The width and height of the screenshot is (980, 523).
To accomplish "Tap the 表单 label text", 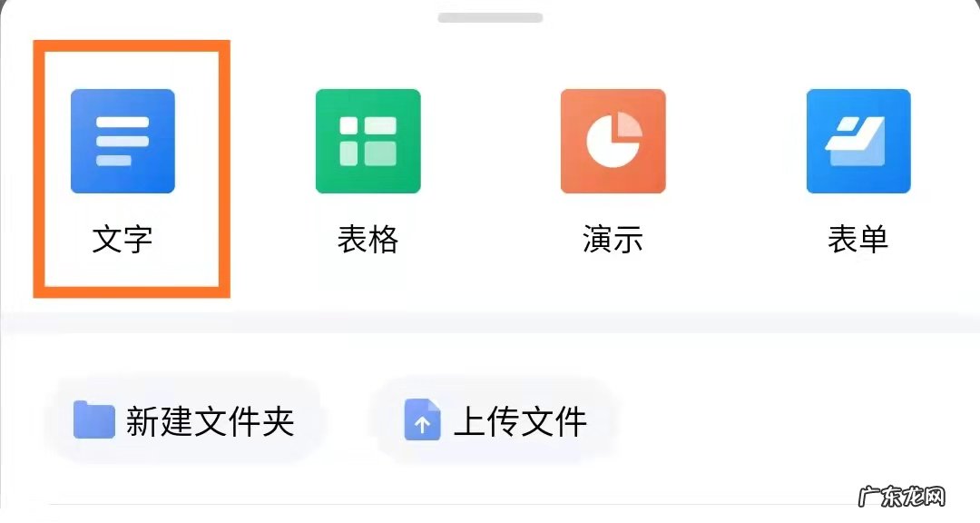I will 858,240.
